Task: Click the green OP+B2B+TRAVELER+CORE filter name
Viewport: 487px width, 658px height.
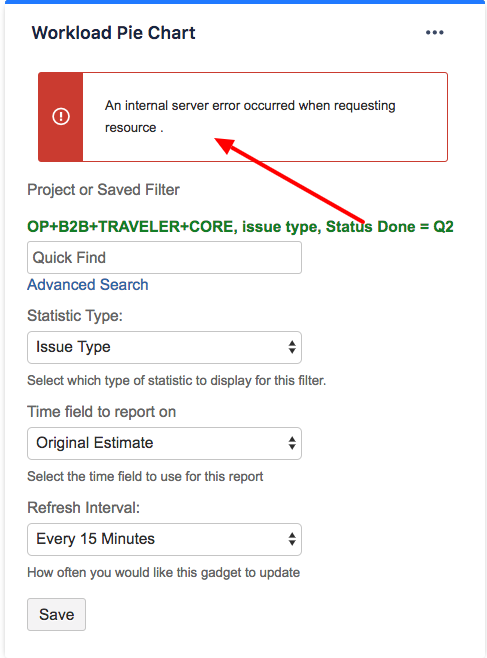Action: click(x=240, y=227)
